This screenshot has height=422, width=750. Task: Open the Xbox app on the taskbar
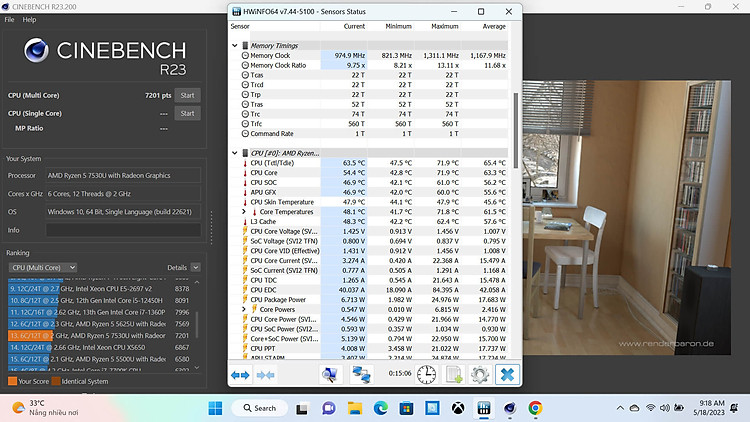click(458, 408)
